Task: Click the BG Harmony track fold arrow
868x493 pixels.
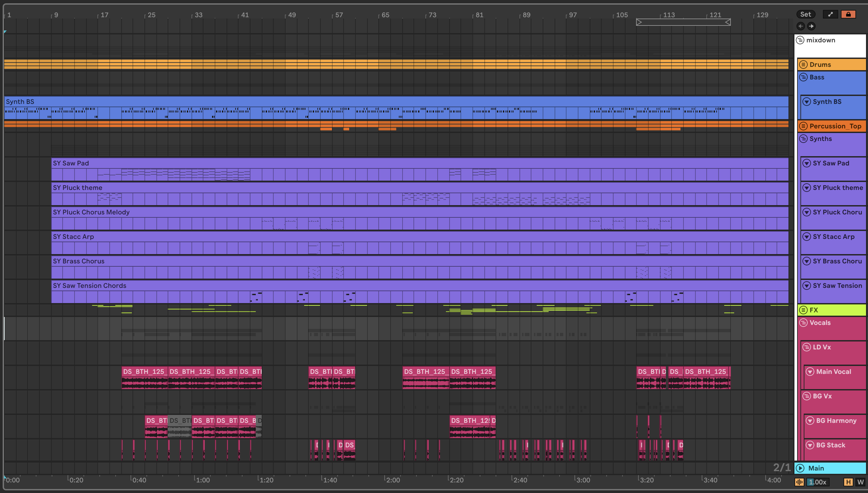Action: pos(810,421)
